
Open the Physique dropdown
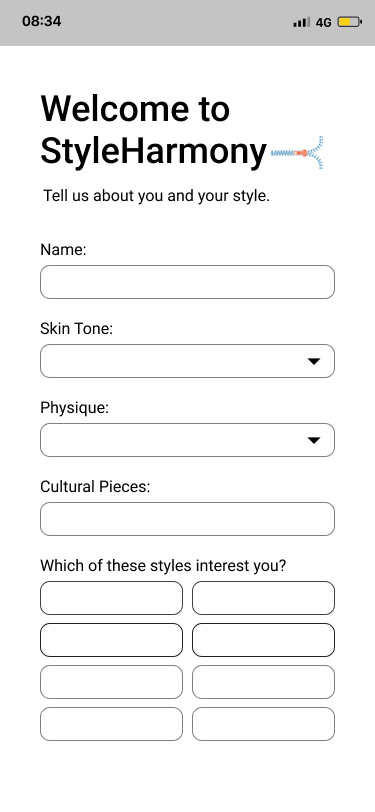(188, 440)
